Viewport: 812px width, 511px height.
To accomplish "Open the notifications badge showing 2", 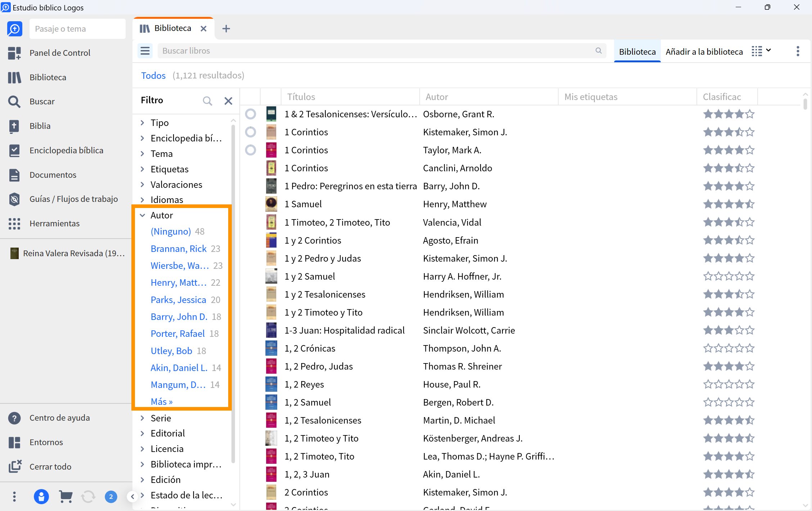I will 111,497.
